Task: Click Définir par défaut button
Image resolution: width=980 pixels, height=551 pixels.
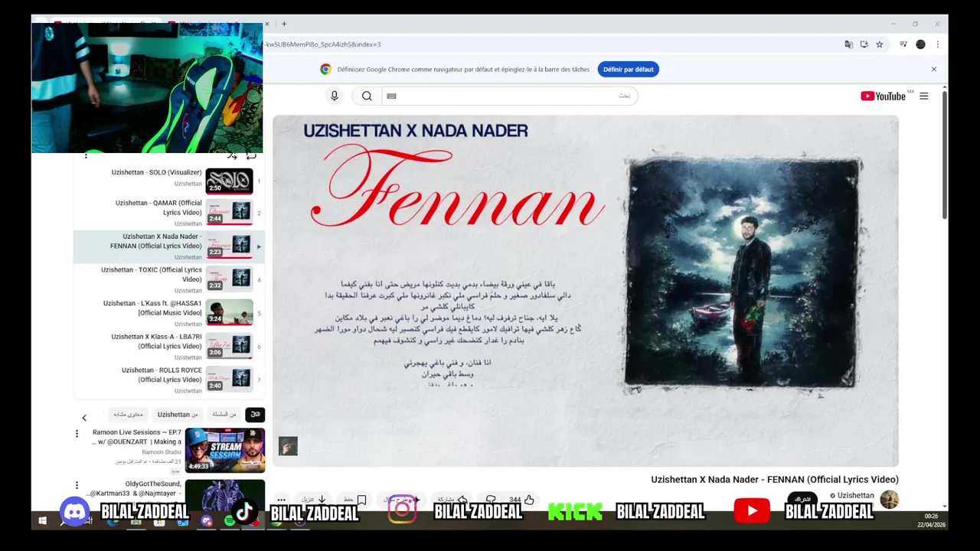Action: pos(628,70)
